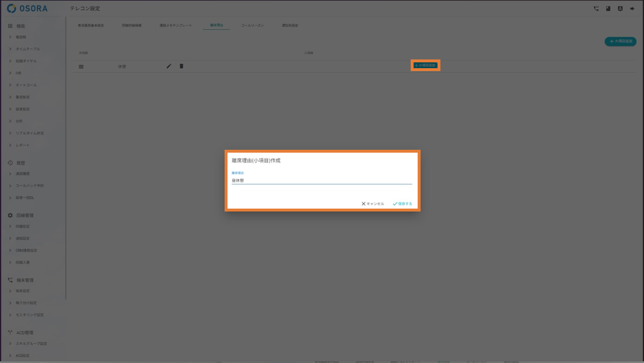The image size is (644, 363).
Task: Expand the IVR sidebar item
Action: [19, 73]
